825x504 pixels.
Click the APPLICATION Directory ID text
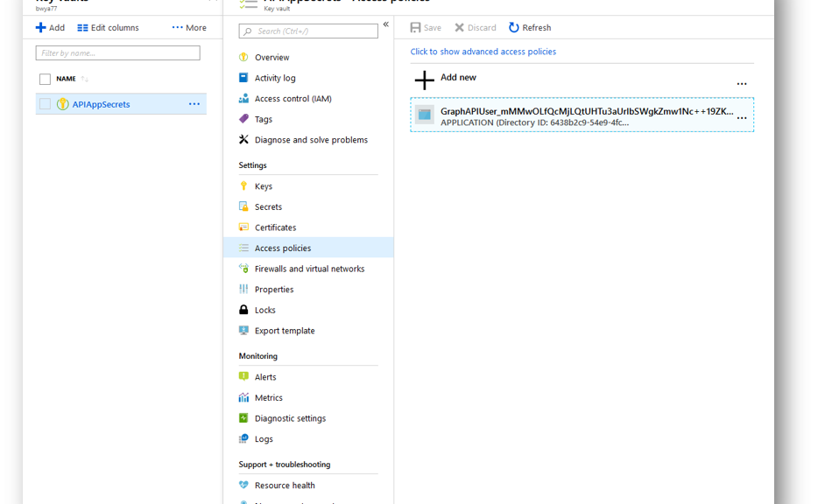[534, 122]
